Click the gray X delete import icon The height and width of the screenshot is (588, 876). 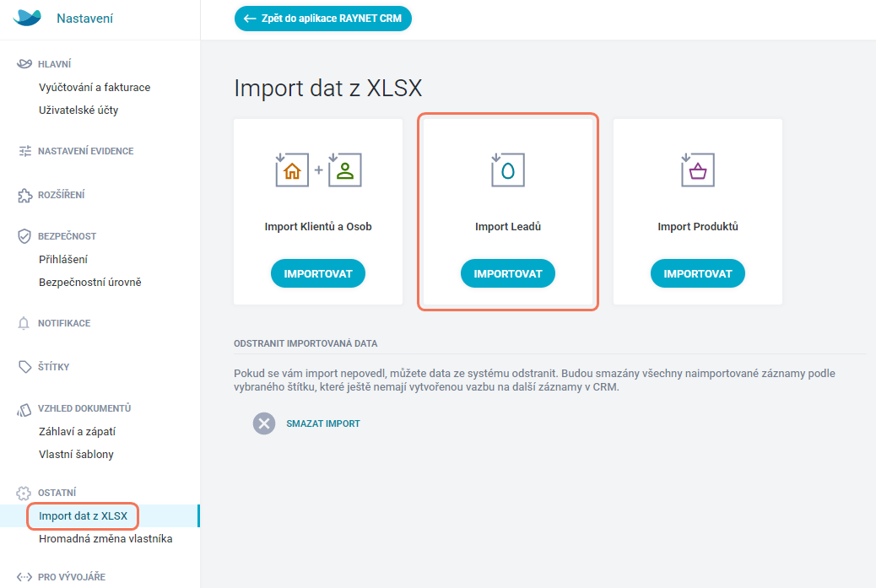pyautogui.click(x=264, y=423)
